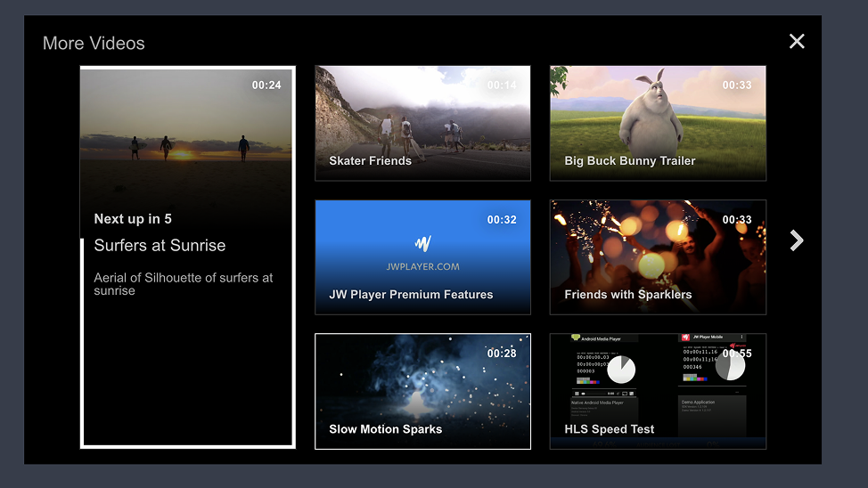Viewport: 868px width, 488px height.
Task: Click the JW Player Premium Features title
Action: click(x=411, y=295)
